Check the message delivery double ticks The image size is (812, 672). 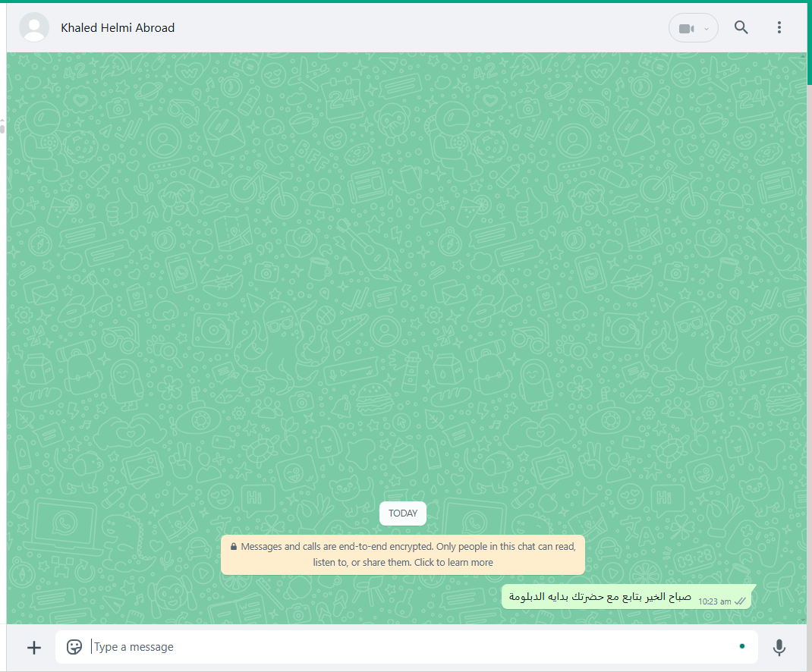(740, 601)
